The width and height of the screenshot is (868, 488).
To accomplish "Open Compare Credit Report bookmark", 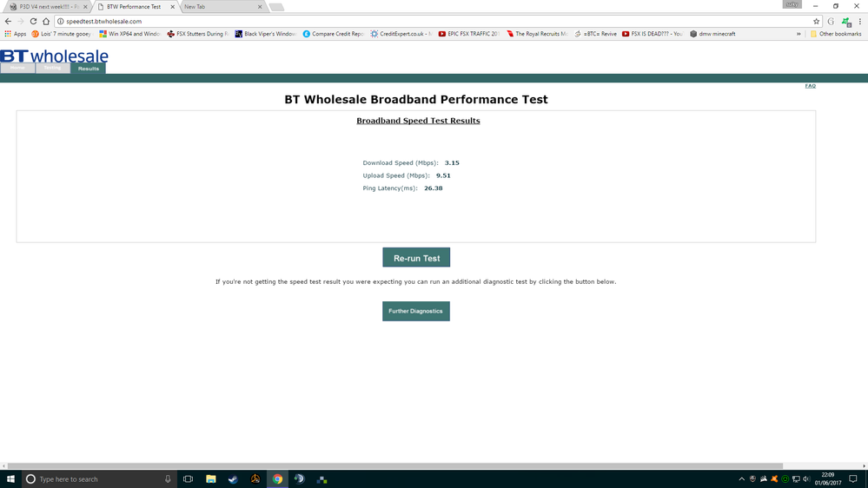I will tap(333, 34).
